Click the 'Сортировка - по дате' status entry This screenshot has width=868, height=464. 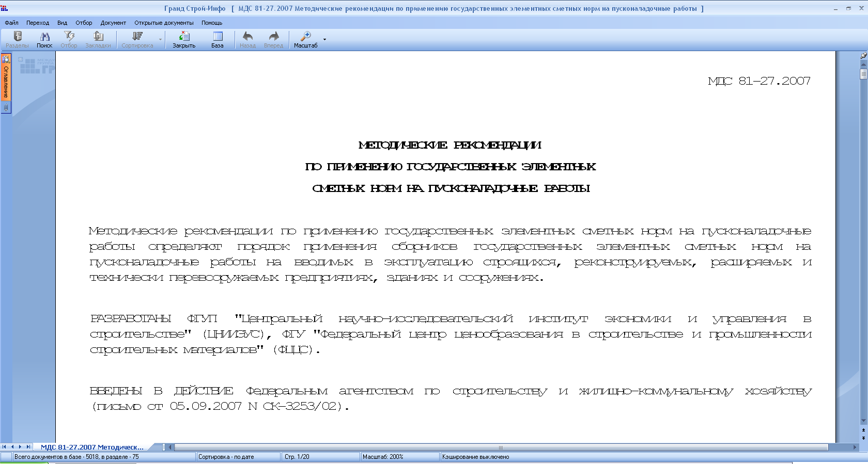(x=226, y=457)
